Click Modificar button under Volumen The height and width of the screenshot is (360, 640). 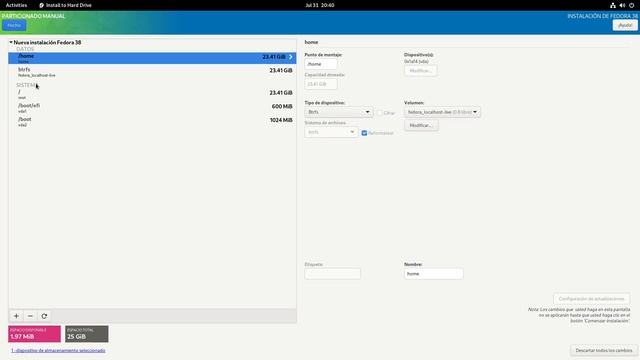pos(421,125)
